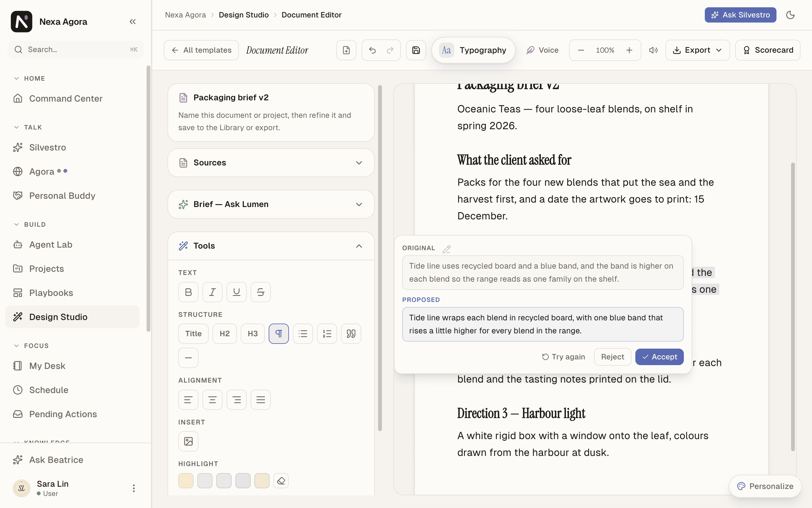Toggle bold text formatting

(x=188, y=292)
